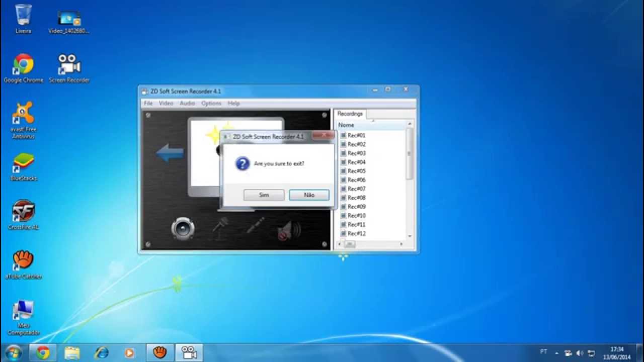This screenshot has height=362, width=644.
Task: Click the media player taskbar icon
Action: point(129,352)
